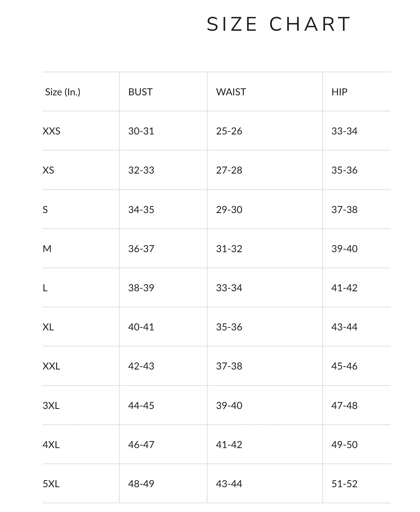Click the XL size row label
Screen dimensions: 420x512
(x=48, y=327)
